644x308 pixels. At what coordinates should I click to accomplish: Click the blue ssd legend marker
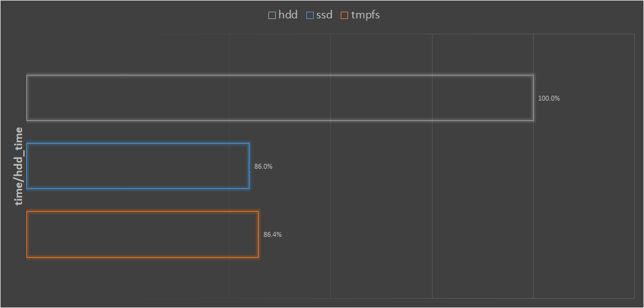[x=309, y=15]
